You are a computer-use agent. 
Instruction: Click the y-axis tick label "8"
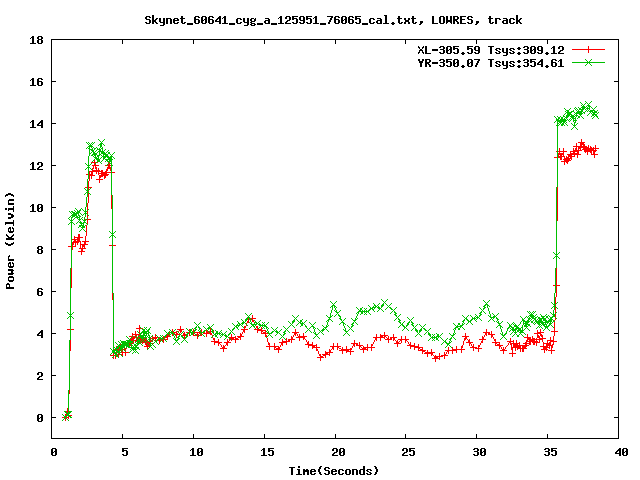[40, 250]
